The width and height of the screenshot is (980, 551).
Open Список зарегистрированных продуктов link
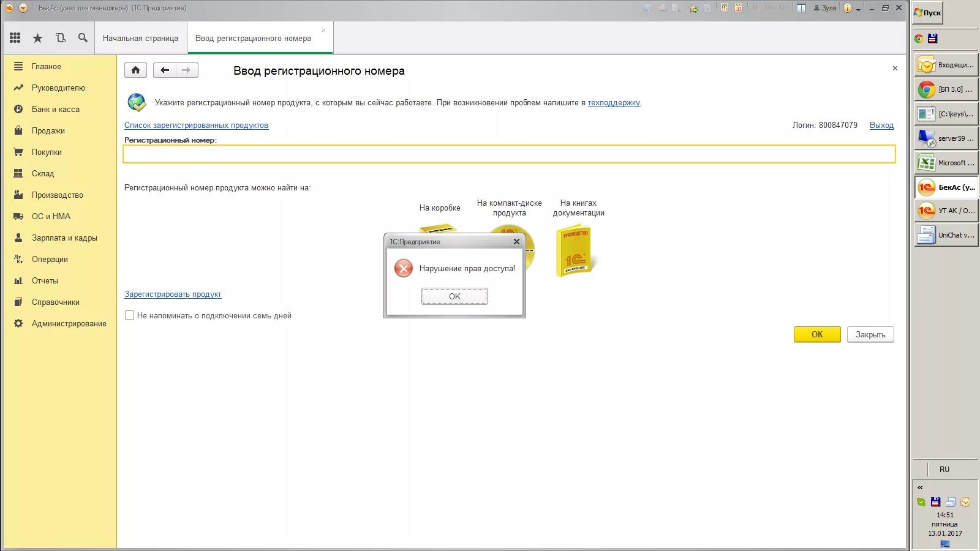[x=196, y=126]
